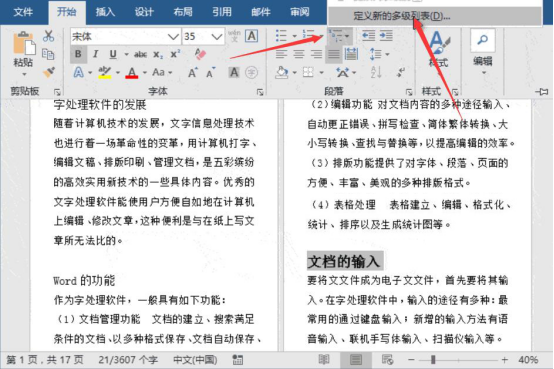This screenshot has height=369, width=554.
Task: Click the 粘贴 paste clipboard icon
Action: pyautogui.click(x=24, y=44)
